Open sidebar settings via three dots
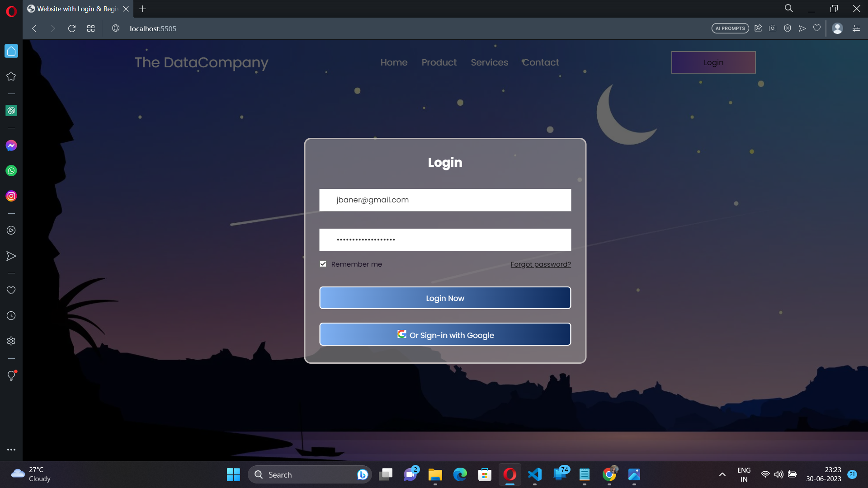Image resolution: width=868 pixels, height=488 pixels. pos(11,449)
